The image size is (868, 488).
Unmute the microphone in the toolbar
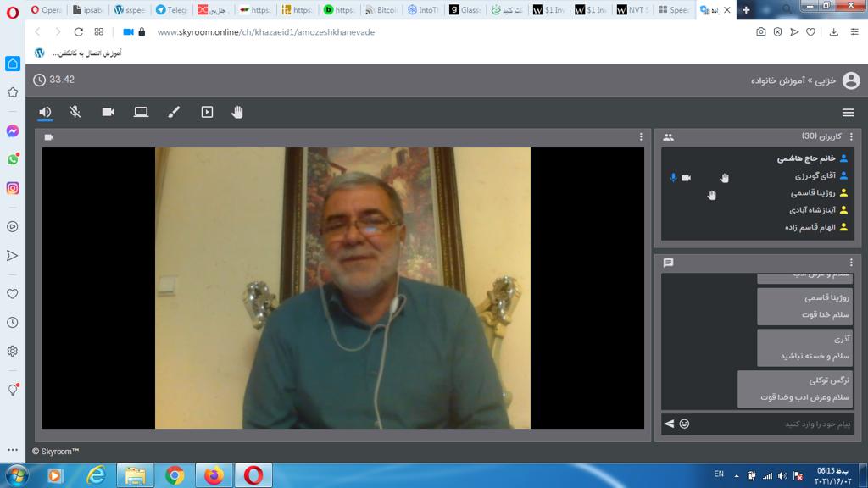(75, 112)
